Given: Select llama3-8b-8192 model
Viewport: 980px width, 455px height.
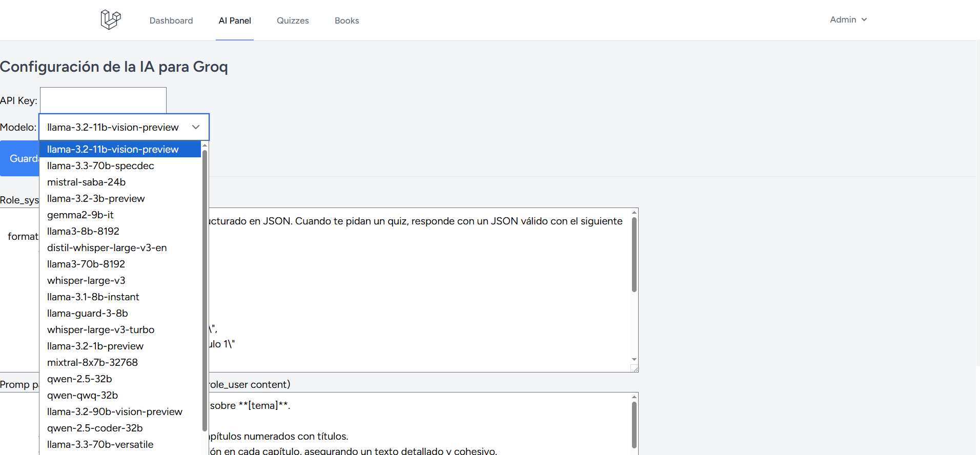Looking at the screenshot, I should click(x=120, y=231).
